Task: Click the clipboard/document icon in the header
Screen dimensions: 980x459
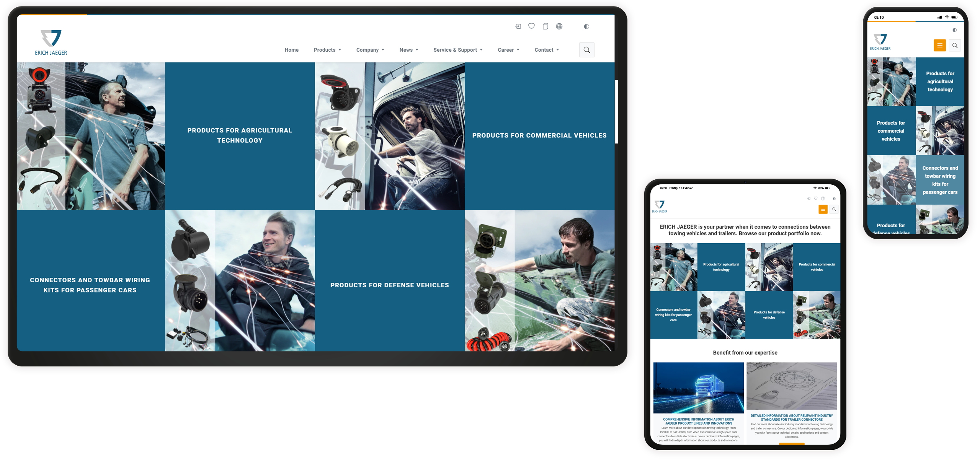Action: pyautogui.click(x=545, y=26)
